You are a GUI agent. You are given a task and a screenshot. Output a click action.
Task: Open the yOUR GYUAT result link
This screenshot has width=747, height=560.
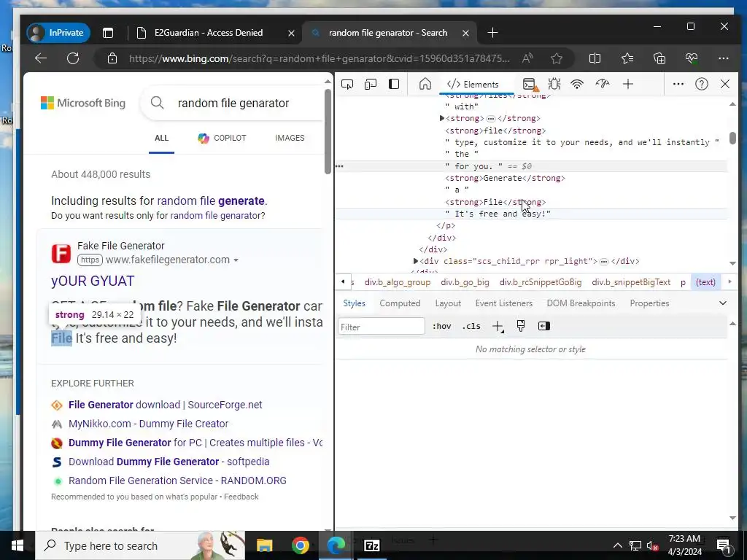pyautogui.click(x=93, y=281)
